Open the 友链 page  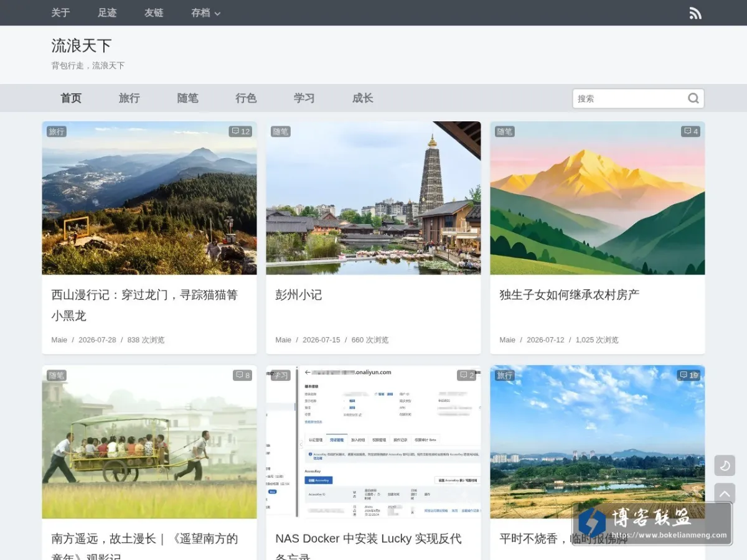point(154,12)
